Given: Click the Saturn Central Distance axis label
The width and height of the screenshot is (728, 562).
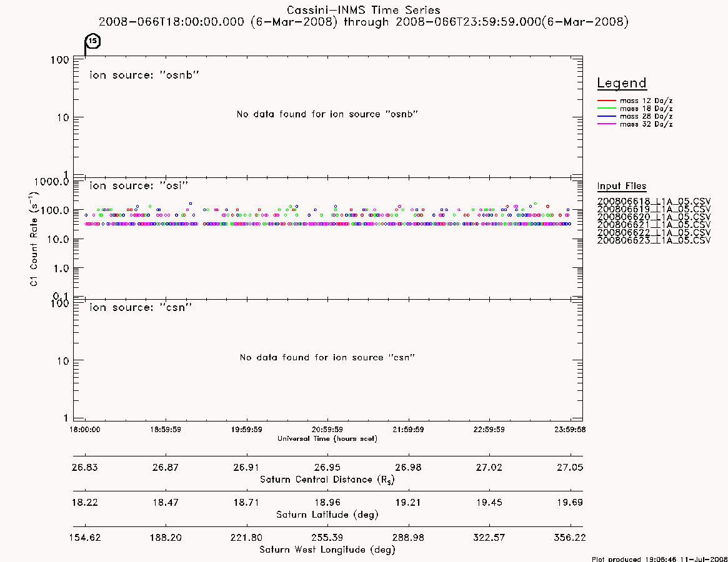Looking at the screenshot, I should click(x=327, y=480).
